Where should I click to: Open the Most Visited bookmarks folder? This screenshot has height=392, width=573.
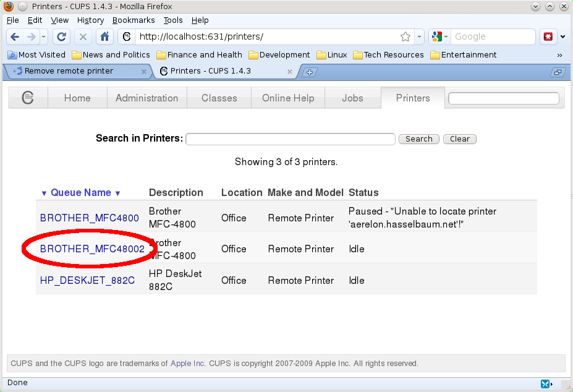[x=36, y=54]
